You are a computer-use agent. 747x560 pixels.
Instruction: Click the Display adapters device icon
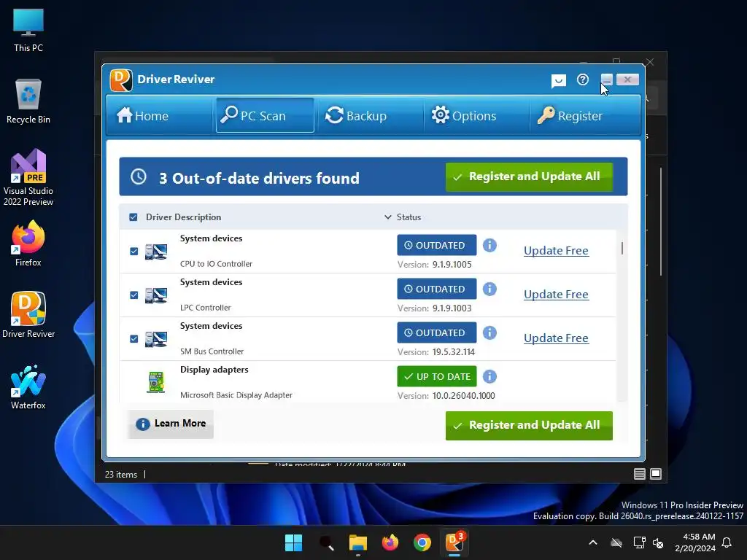(x=156, y=382)
